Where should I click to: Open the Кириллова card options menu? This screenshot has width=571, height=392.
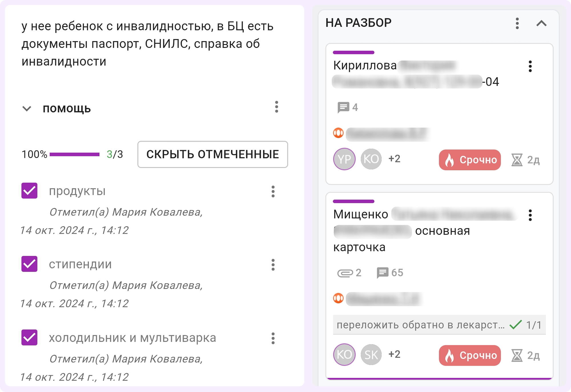(x=530, y=66)
